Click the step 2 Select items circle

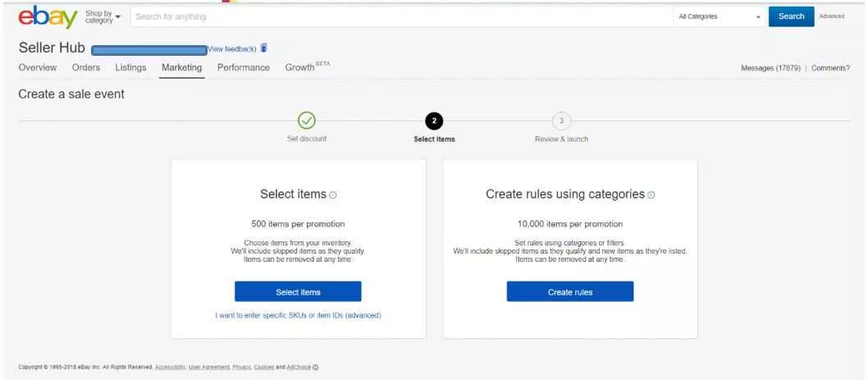point(435,121)
